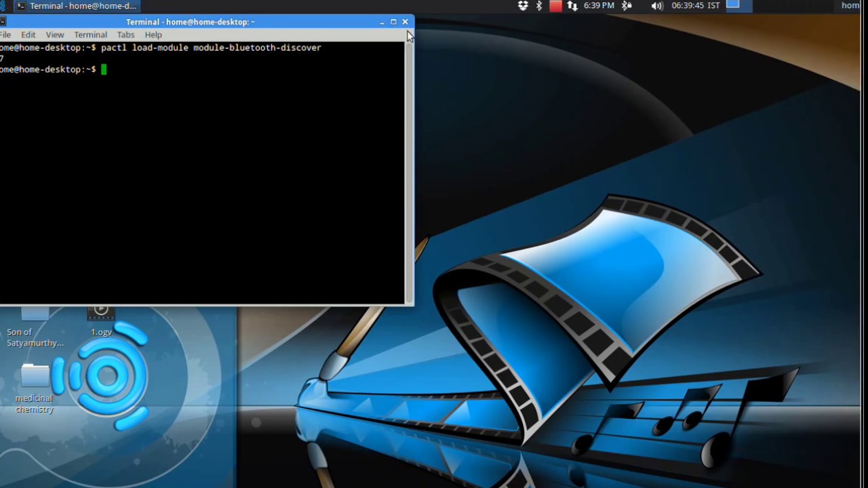Image resolution: width=868 pixels, height=488 pixels.
Task: Click the Bluetooth icon in the top panel
Action: 539,5
